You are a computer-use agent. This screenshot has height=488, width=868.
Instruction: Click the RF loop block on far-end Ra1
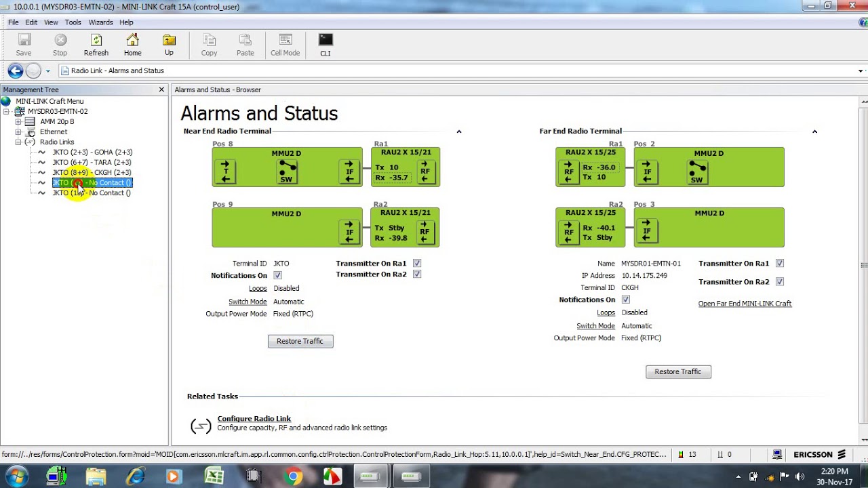point(569,171)
